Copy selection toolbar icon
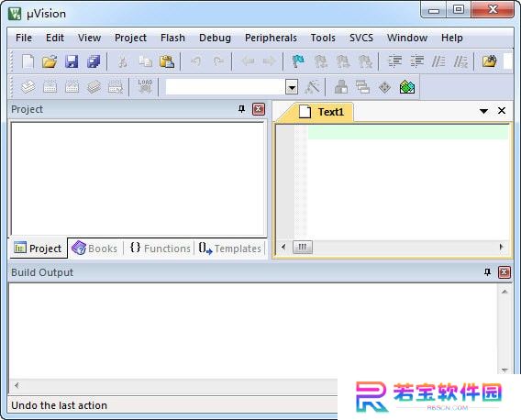The image size is (521, 420). coord(145,61)
